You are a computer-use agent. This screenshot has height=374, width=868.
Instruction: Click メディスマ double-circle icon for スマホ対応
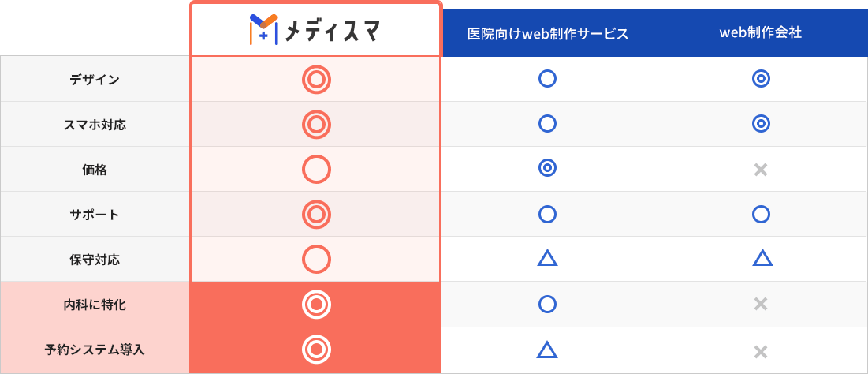(x=316, y=125)
